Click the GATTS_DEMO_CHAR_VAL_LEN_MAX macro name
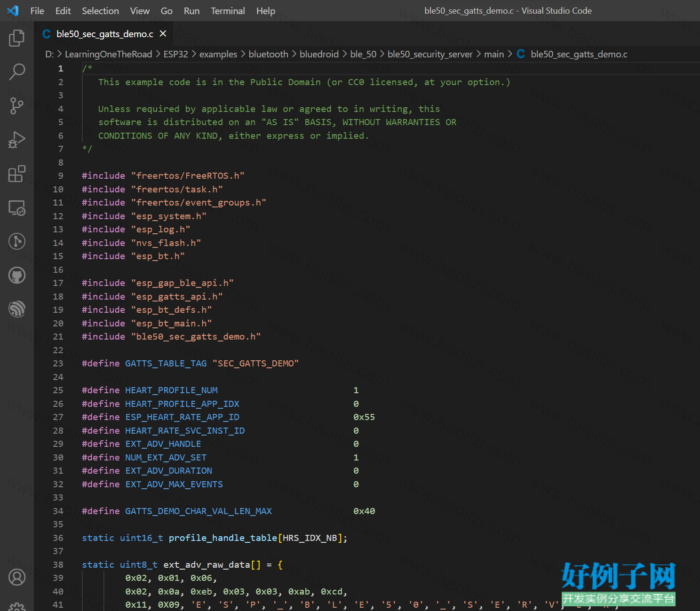Screen dimensions: 700x611 click(x=199, y=511)
